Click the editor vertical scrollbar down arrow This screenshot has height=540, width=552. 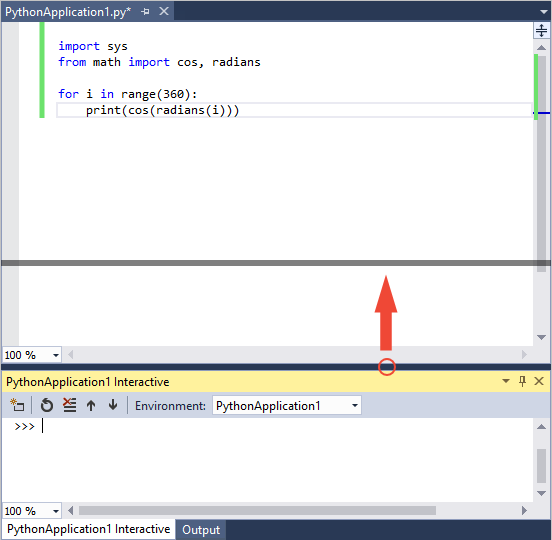[541, 337]
